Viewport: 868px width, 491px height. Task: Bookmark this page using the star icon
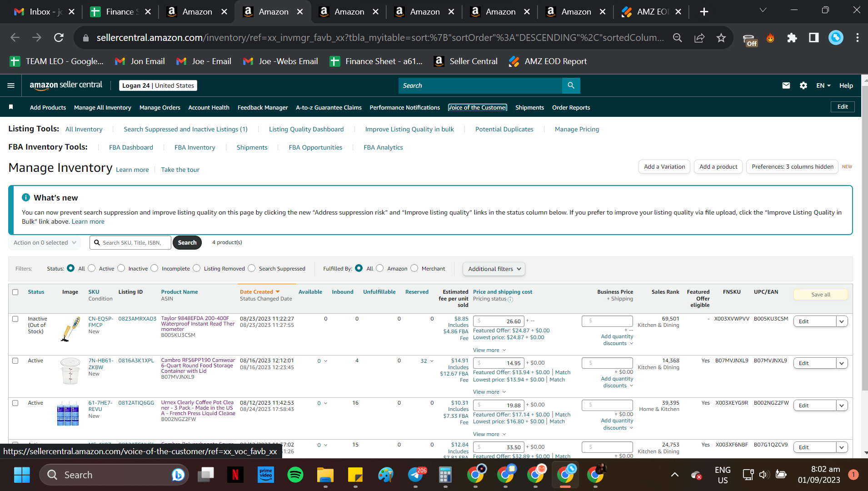coord(721,38)
